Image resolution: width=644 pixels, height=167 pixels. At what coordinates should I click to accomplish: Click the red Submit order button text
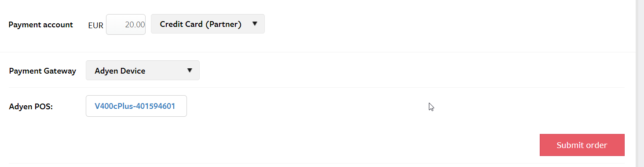pos(582,145)
